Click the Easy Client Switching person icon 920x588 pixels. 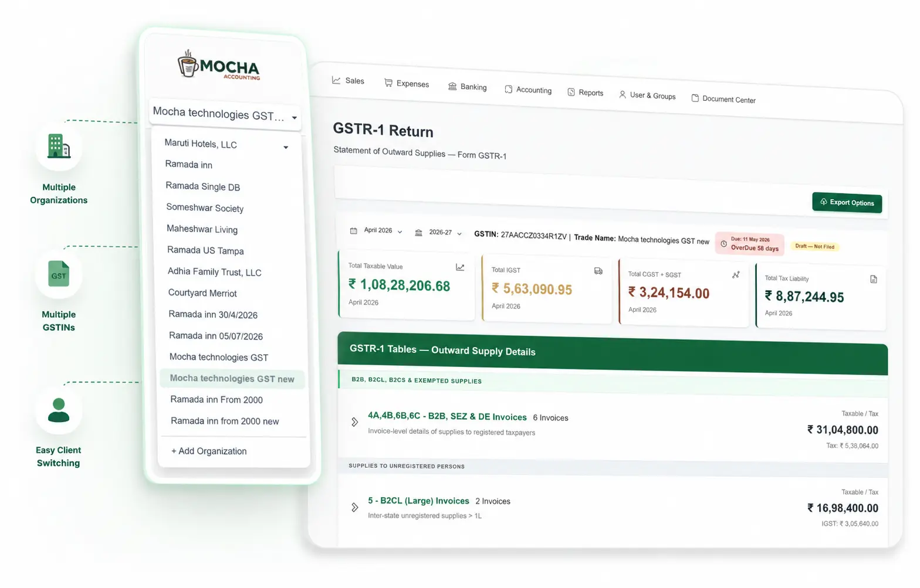(x=58, y=410)
